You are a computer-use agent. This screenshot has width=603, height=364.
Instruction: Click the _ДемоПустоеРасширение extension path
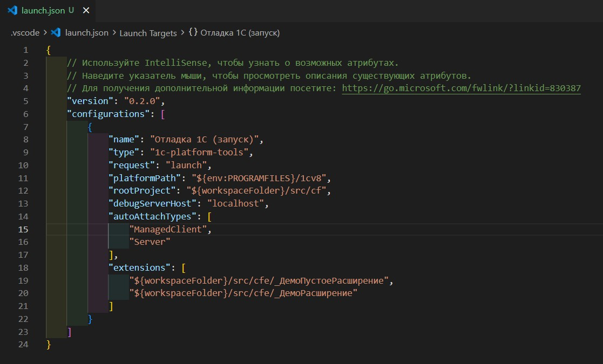pos(259,280)
